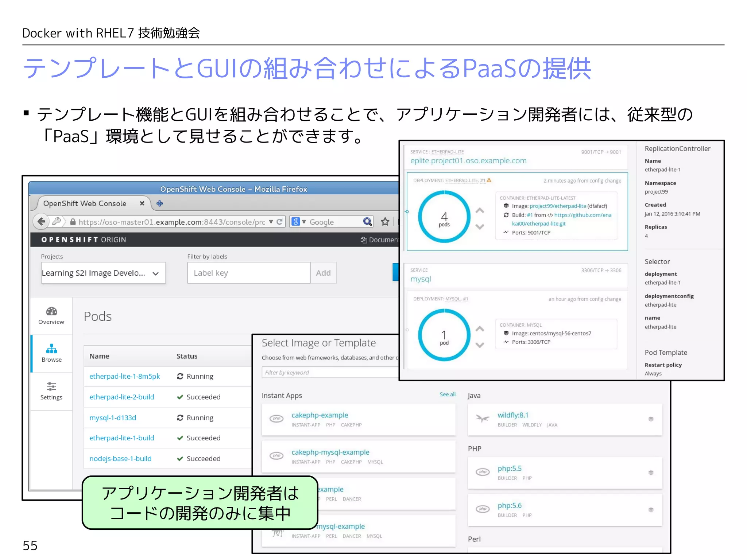Click the Status column header
This screenshot has width=747, height=560.
pos(187,356)
